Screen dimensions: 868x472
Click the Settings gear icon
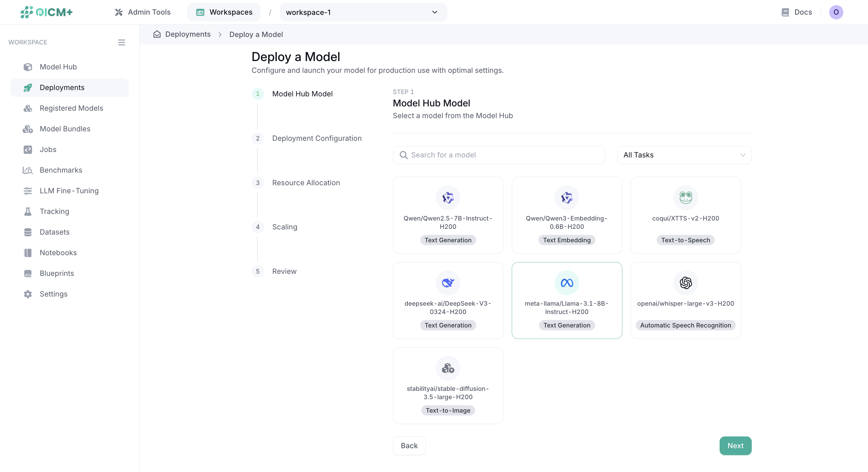coord(28,294)
